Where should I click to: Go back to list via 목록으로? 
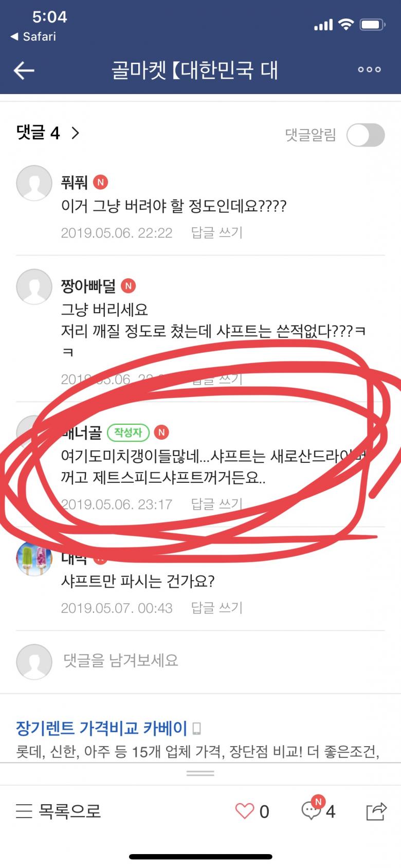[x=58, y=811]
